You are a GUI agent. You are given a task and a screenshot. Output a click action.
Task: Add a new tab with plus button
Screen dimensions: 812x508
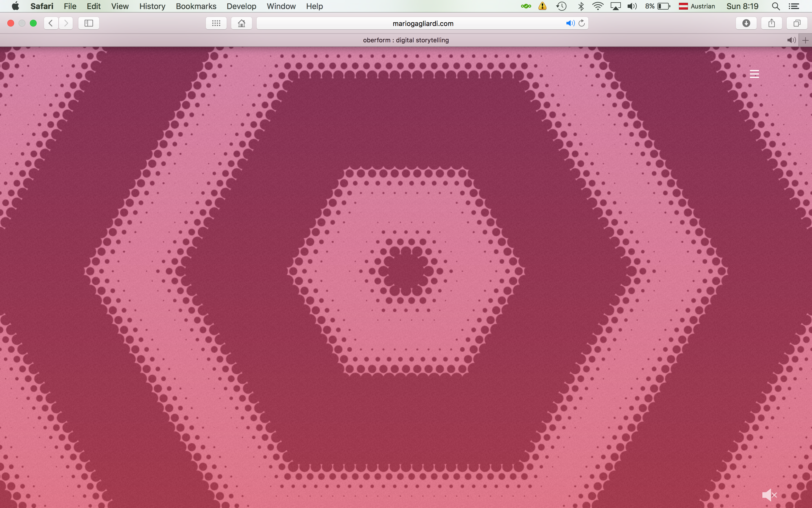click(x=805, y=40)
